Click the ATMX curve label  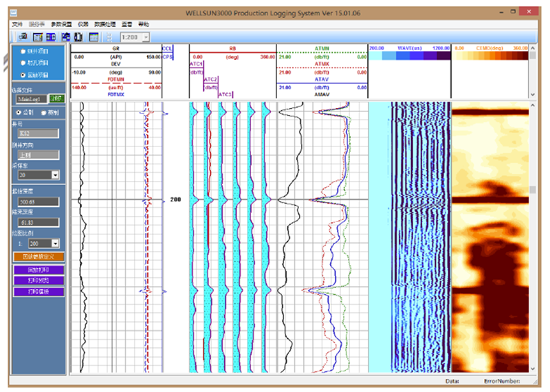pyautogui.click(x=322, y=64)
